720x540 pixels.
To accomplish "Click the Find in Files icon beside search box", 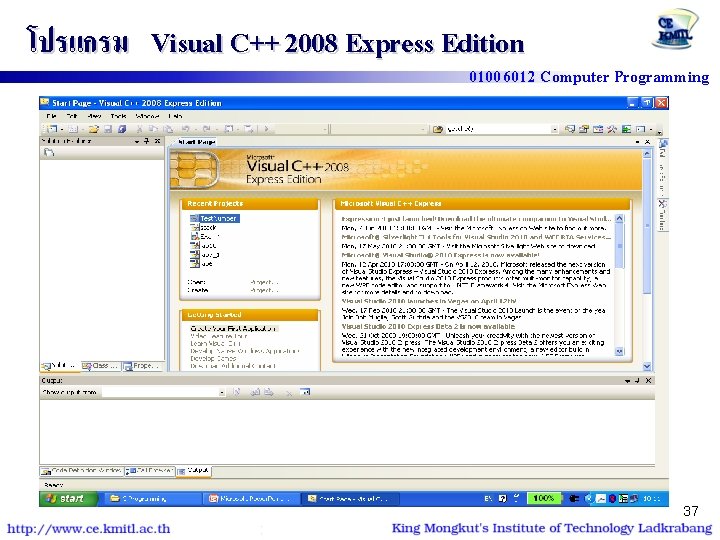I will [x=438, y=129].
